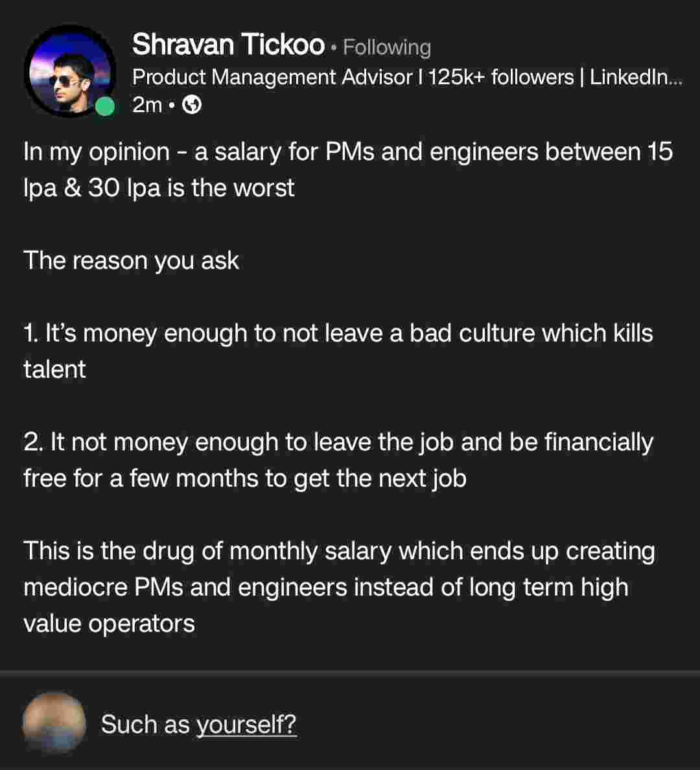Click the Shravan Tickoo author name
The height and width of the screenshot is (770, 700).
pos(228,45)
